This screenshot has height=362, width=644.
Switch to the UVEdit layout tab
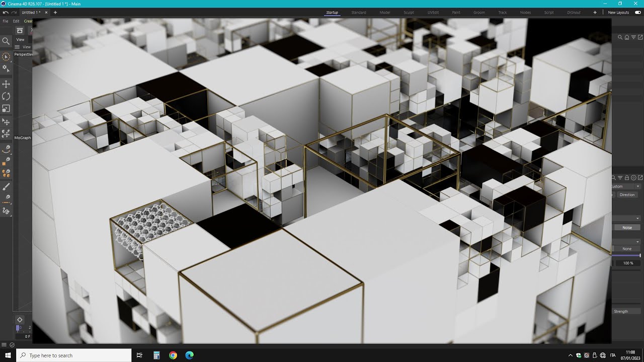tap(433, 13)
